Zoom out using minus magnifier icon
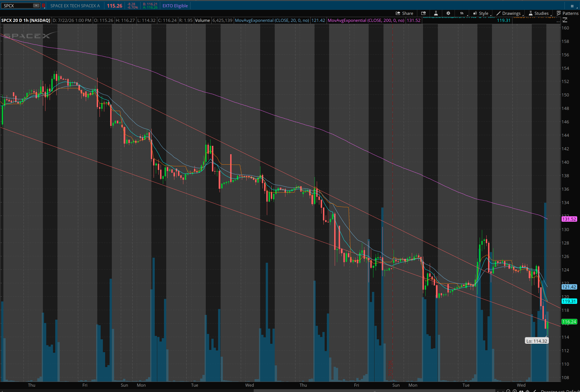The height and width of the screenshot is (392, 580). (x=508, y=391)
